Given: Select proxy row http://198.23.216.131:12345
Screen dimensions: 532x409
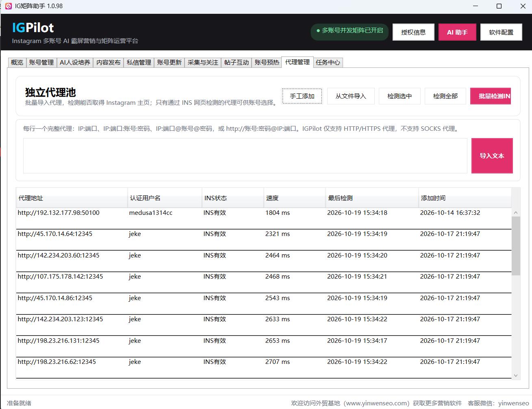Looking at the screenshot, I should click(264, 346).
